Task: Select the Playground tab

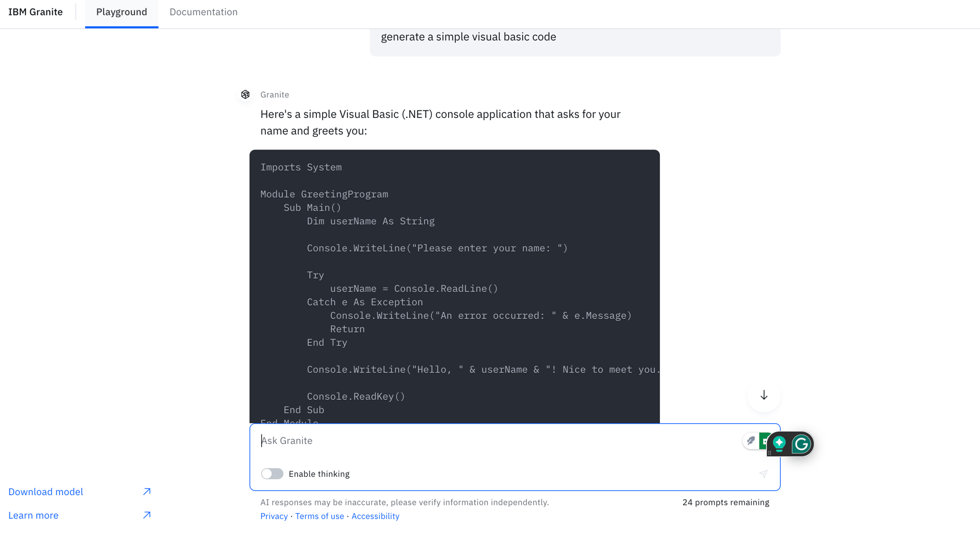Action: tap(121, 12)
